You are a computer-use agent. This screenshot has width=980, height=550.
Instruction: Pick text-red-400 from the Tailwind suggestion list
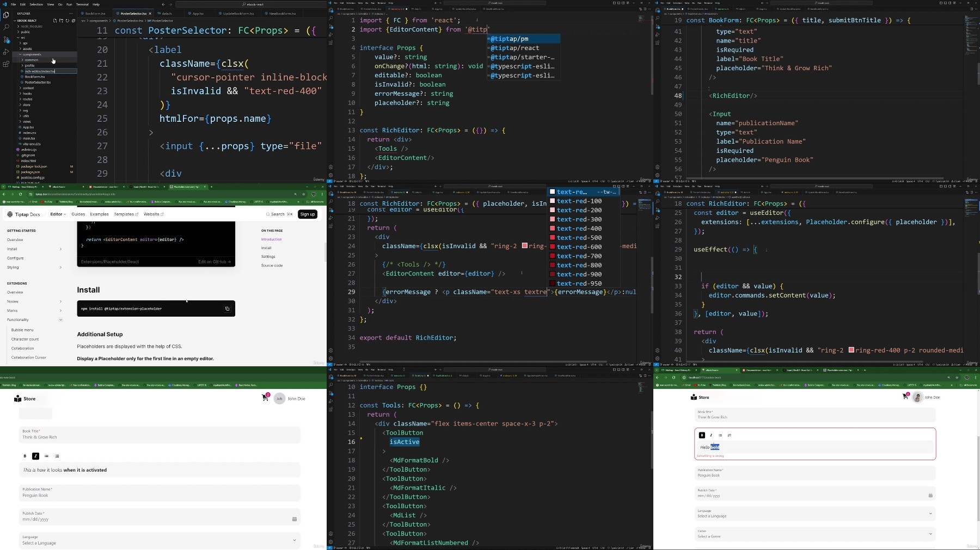point(583,228)
